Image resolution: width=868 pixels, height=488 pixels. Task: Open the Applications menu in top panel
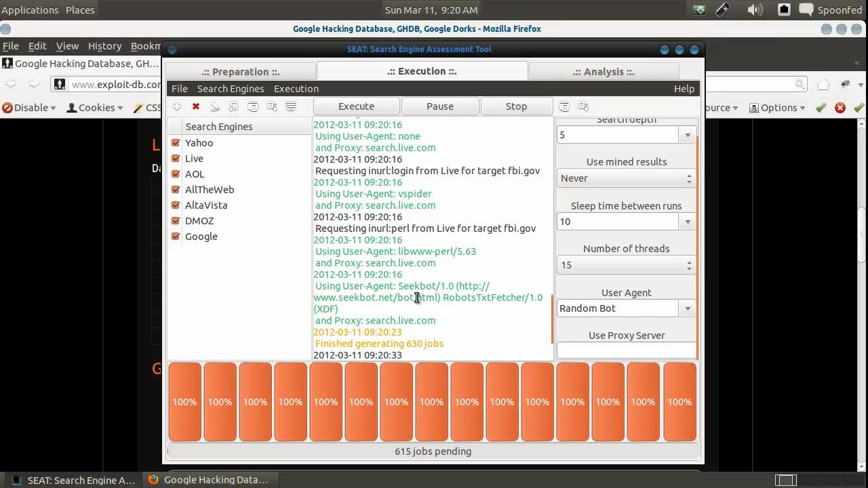pyautogui.click(x=30, y=9)
